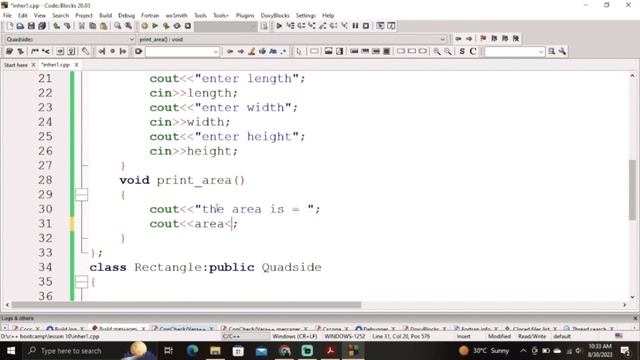Image resolution: width=640 pixels, height=360 pixels.
Task: Switch to the Start here tab
Action: coord(16,65)
